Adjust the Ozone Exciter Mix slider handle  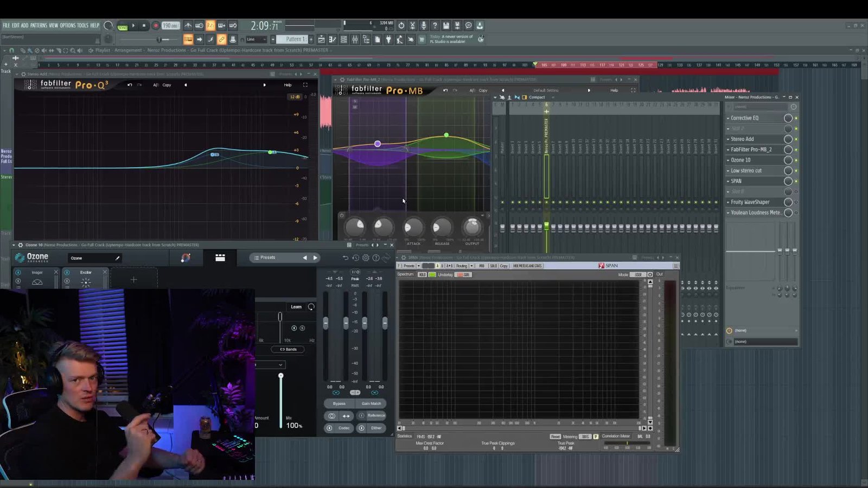pyautogui.click(x=280, y=376)
